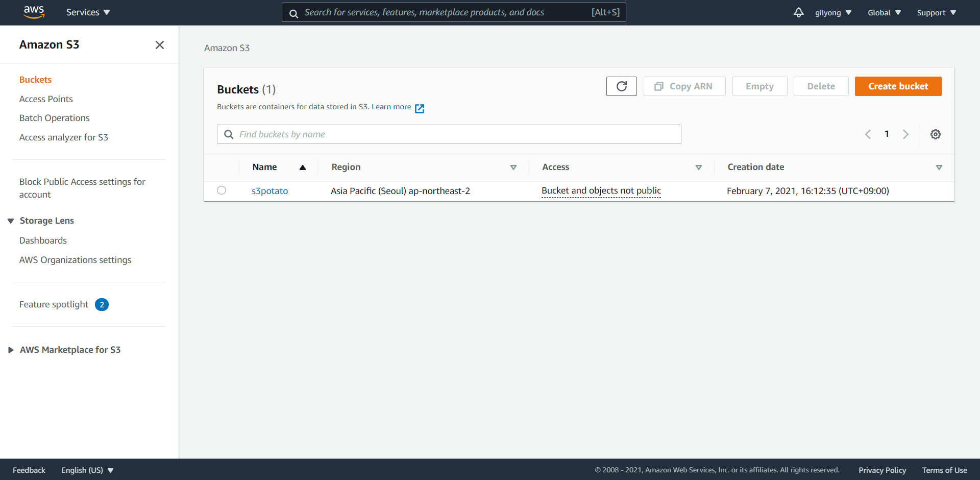Screen dimensions: 980x480
Task: Open Access analyzer for S3
Action: click(x=64, y=137)
